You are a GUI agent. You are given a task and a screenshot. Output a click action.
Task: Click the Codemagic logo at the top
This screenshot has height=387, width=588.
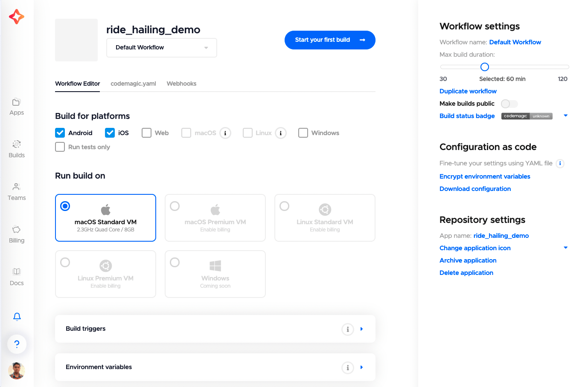point(16,17)
